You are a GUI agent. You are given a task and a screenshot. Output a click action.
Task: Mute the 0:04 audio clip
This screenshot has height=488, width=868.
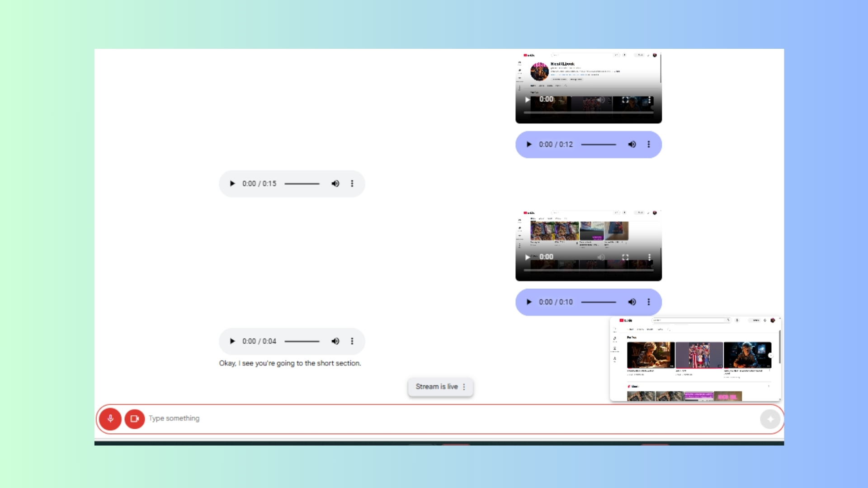pos(335,341)
